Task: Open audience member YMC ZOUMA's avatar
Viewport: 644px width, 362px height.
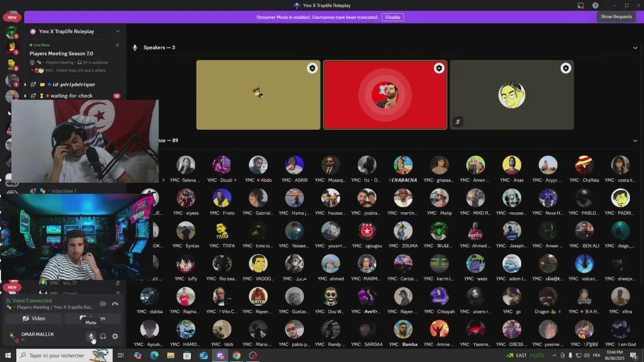Action: 403,231
